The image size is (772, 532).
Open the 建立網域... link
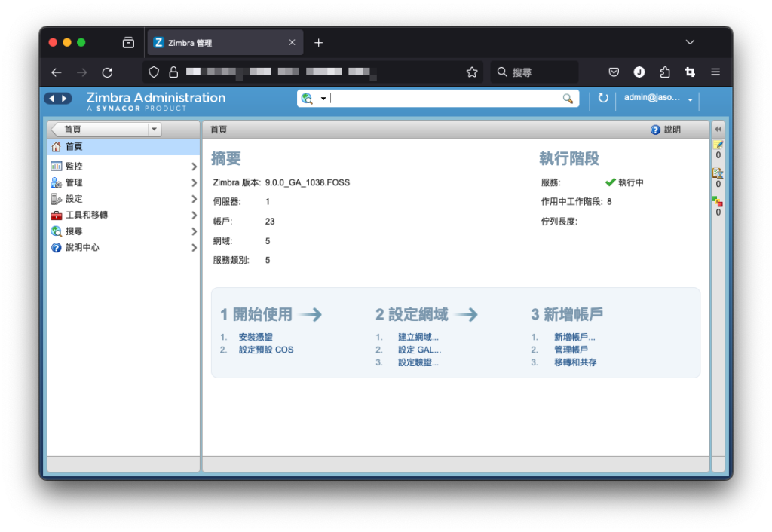point(418,337)
